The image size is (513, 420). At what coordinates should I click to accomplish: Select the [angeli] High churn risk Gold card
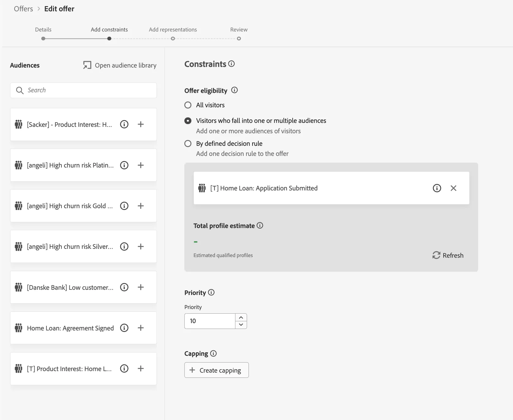pyautogui.click(x=83, y=206)
